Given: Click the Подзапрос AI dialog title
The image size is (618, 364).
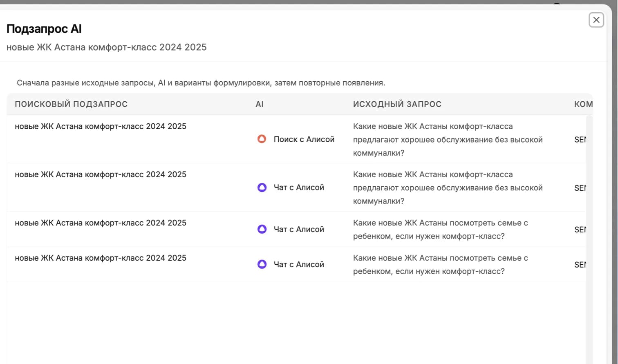Looking at the screenshot, I should pos(44,29).
